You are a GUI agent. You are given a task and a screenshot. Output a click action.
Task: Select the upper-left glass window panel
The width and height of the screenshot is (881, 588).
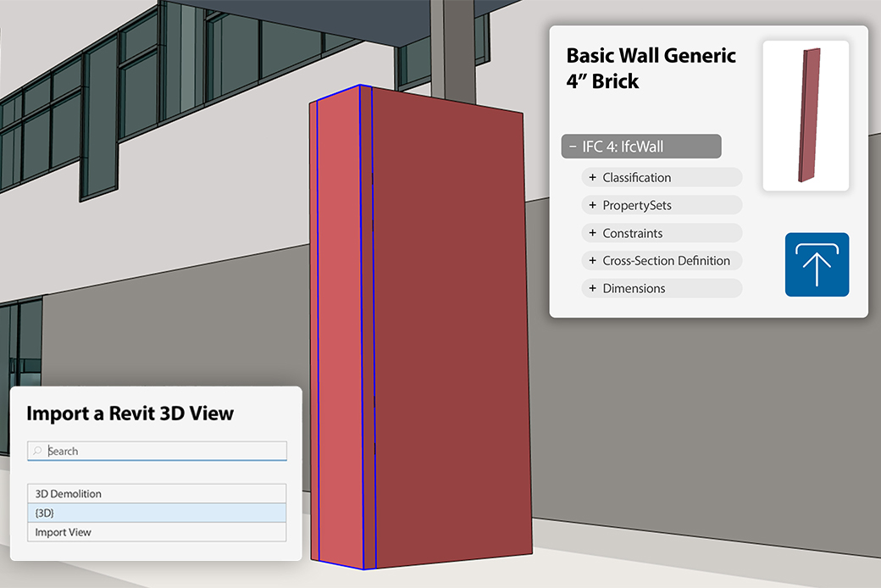(x=11, y=111)
